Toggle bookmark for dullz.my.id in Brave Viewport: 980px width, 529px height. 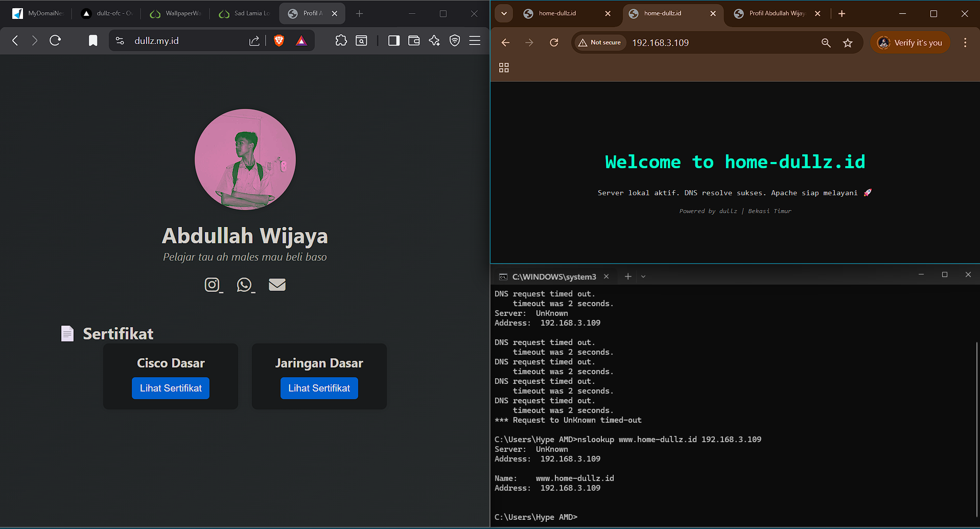(93, 41)
